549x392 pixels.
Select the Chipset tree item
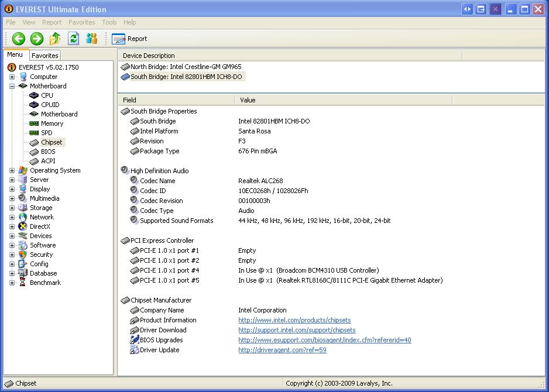coord(52,142)
